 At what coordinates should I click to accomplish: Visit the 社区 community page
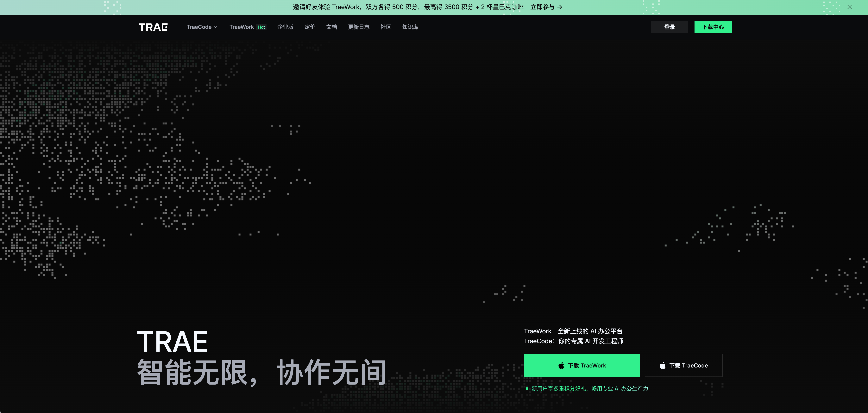pos(386,27)
